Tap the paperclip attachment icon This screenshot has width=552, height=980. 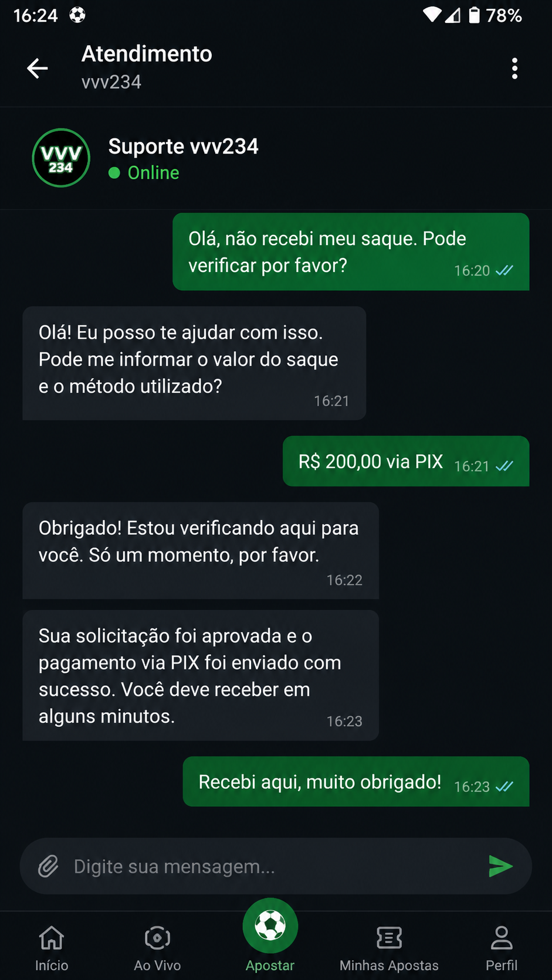point(49,866)
